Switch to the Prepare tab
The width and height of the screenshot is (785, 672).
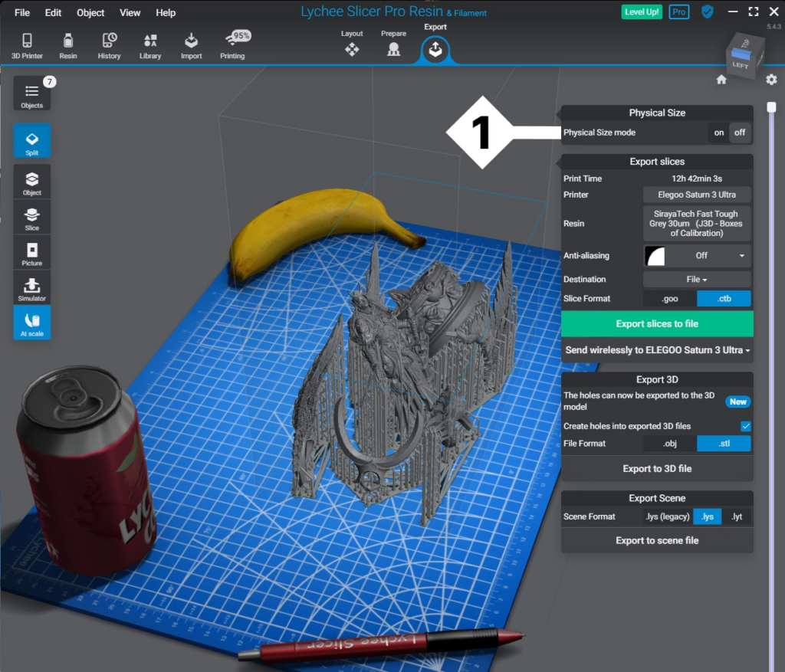pyautogui.click(x=393, y=48)
